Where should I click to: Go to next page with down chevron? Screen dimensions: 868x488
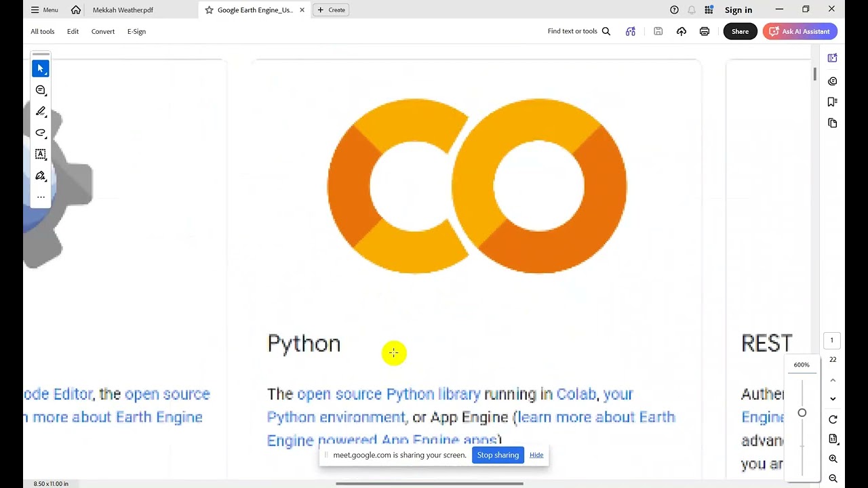point(833,399)
